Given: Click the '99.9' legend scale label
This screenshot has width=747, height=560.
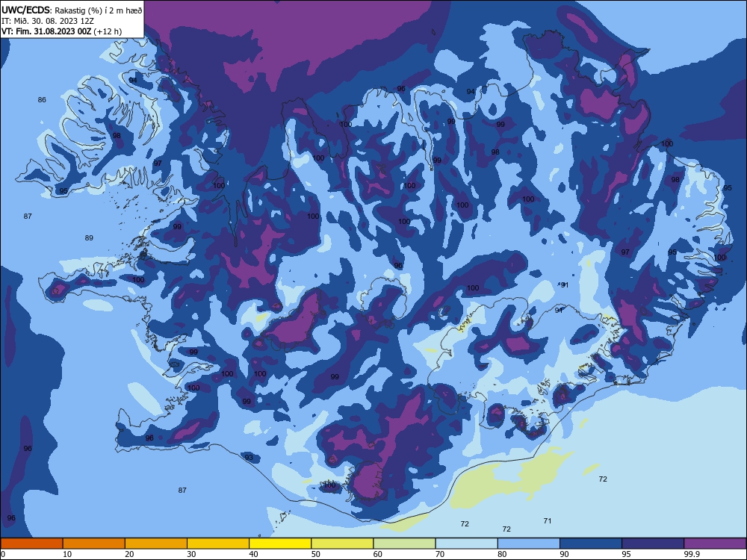Looking at the screenshot, I should [691, 554].
